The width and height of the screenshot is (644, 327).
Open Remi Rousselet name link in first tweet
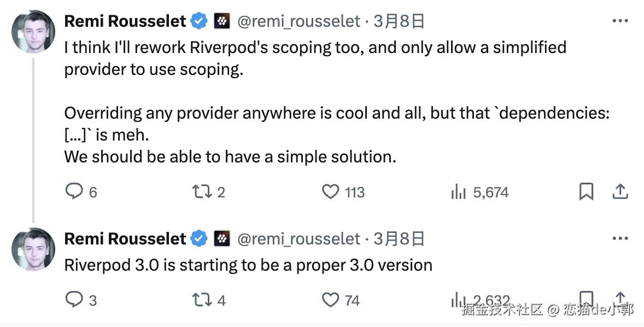125,21
